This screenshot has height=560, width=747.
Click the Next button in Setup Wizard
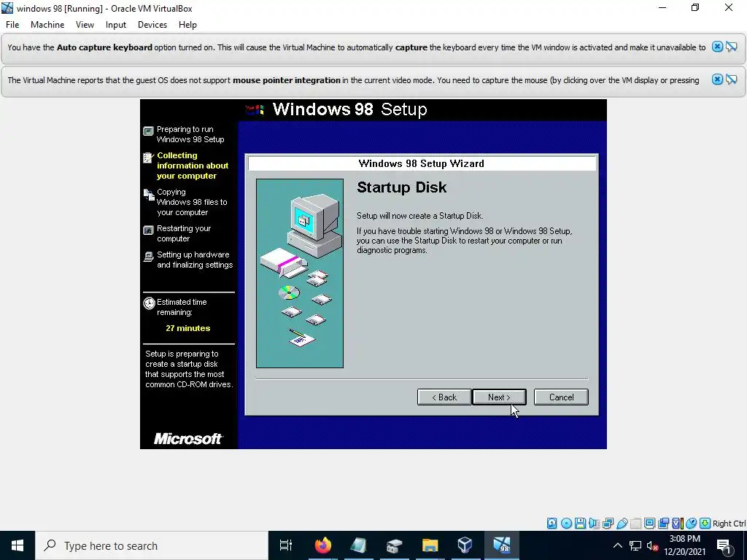pyautogui.click(x=499, y=397)
